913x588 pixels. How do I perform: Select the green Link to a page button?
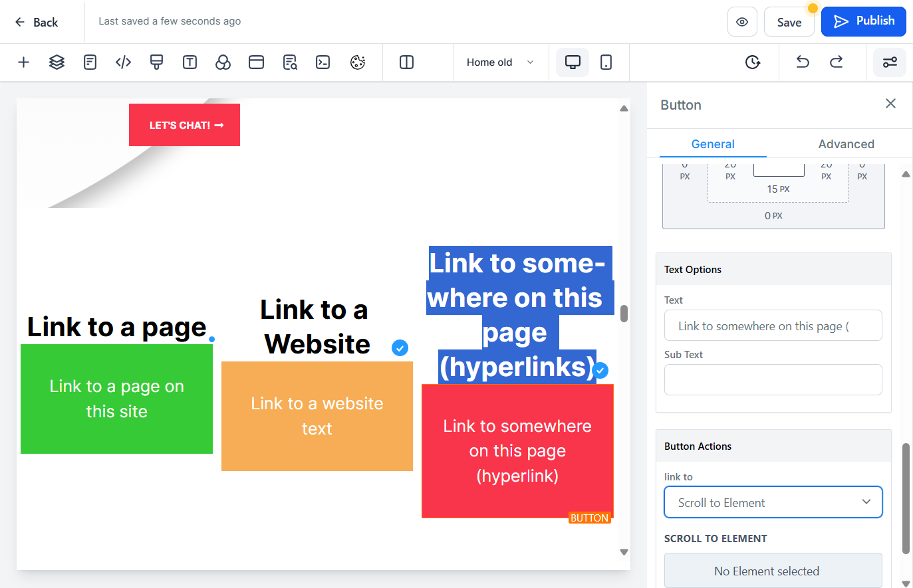(x=116, y=399)
